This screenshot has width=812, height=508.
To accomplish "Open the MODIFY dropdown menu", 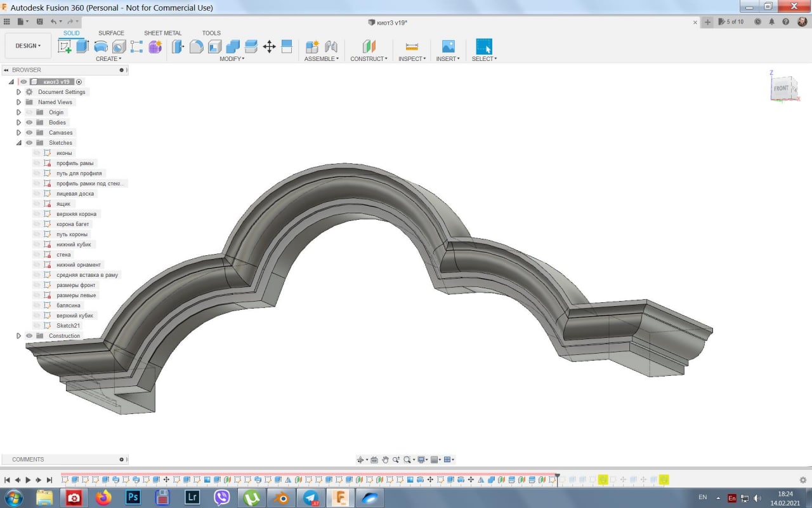I will pyautogui.click(x=232, y=59).
